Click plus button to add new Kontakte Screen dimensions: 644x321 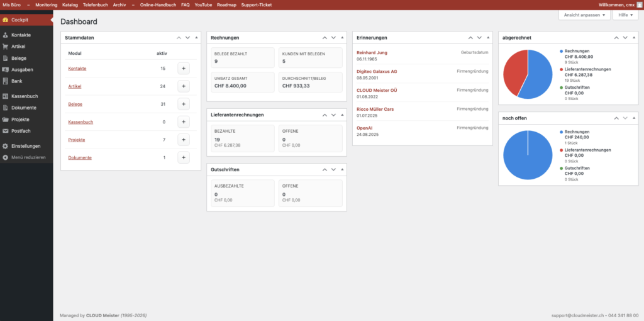click(x=184, y=68)
